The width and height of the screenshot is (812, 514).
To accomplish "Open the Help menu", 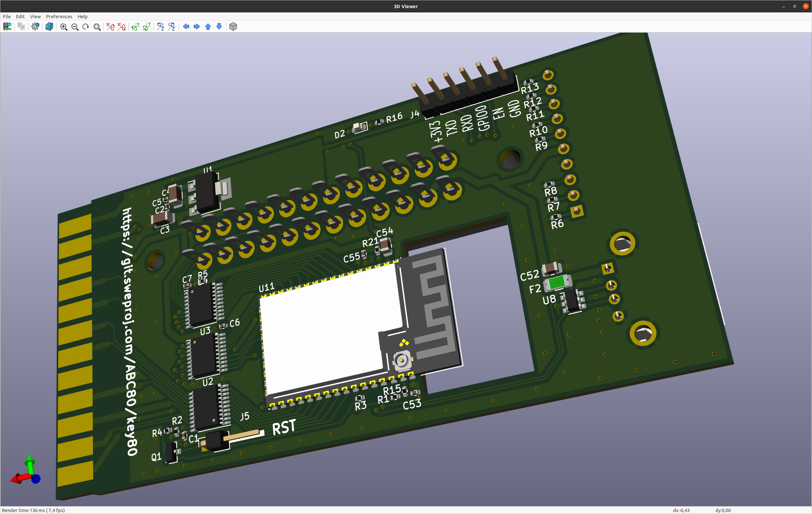I will (x=82, y=17).
